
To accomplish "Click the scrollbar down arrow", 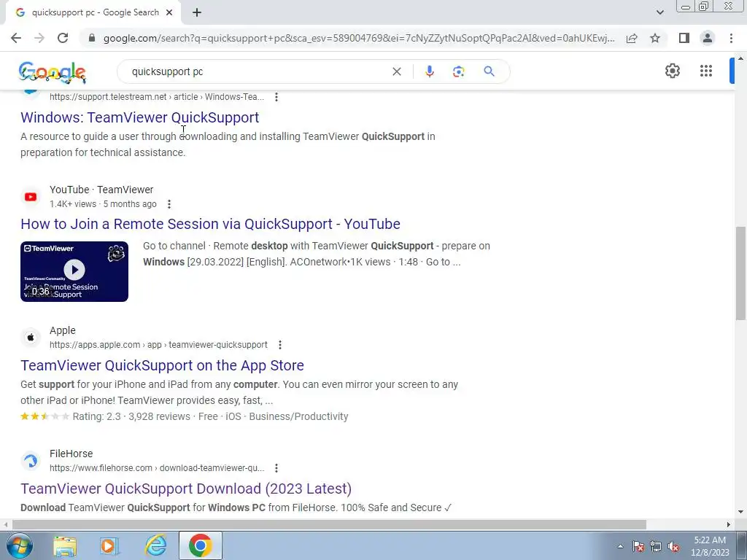I will point(740,512).
